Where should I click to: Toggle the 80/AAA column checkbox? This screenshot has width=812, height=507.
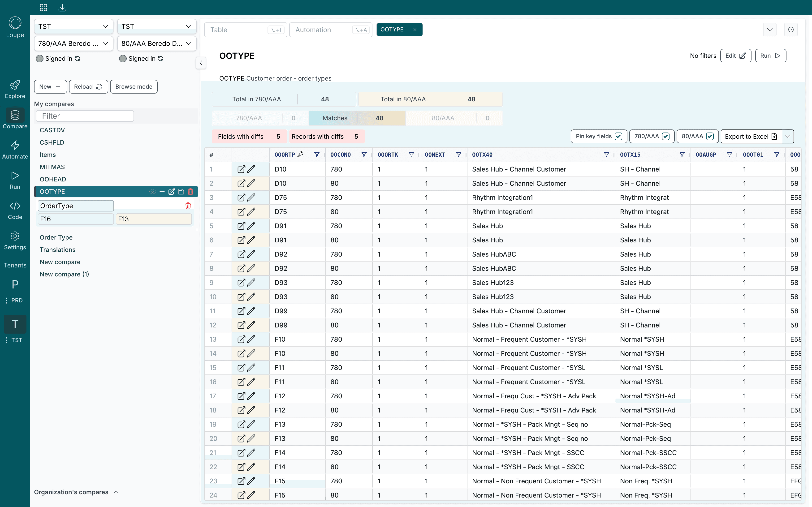point(710,136)
